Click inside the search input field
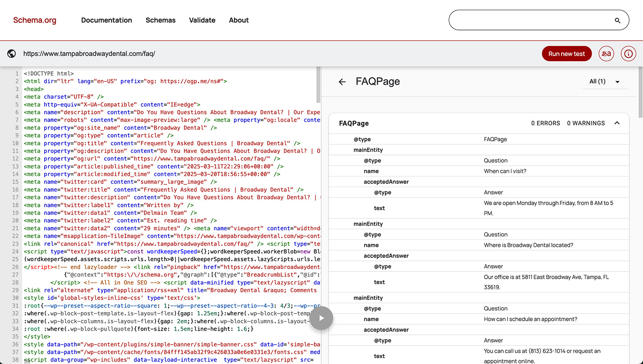The width and height of the screenshot is (643, 364). click(x=532, y=20)
